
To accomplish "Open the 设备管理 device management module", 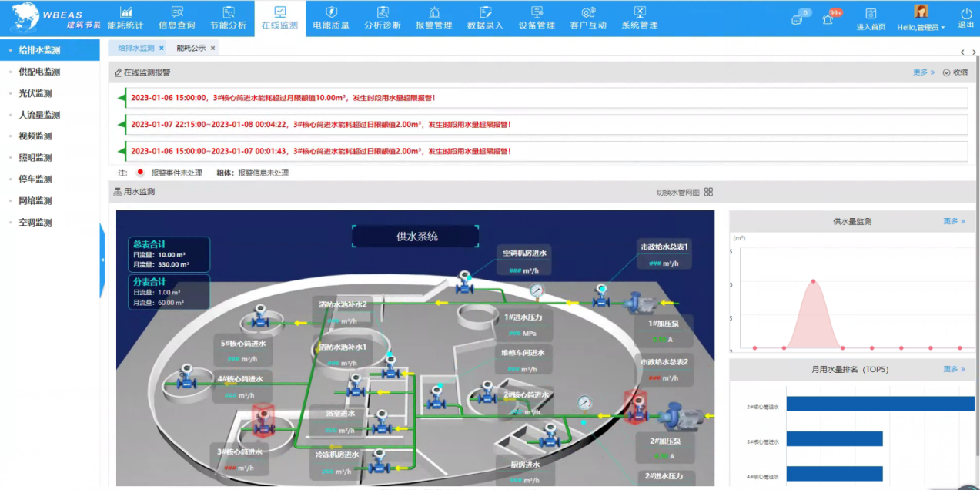I will (x=537, y=18).
